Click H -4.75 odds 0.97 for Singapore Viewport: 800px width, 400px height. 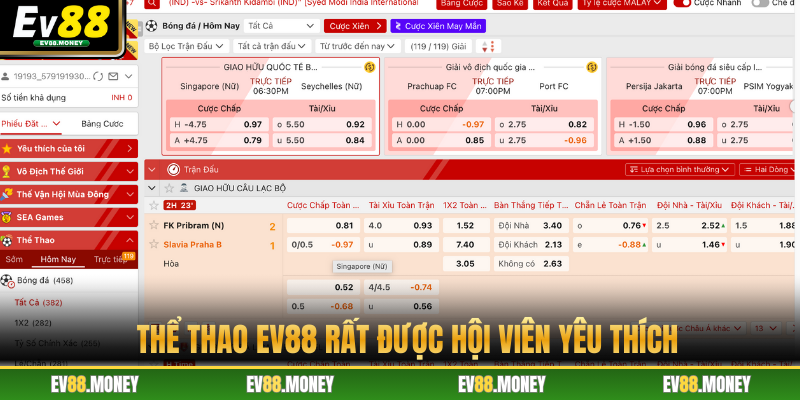pos(219,124)
